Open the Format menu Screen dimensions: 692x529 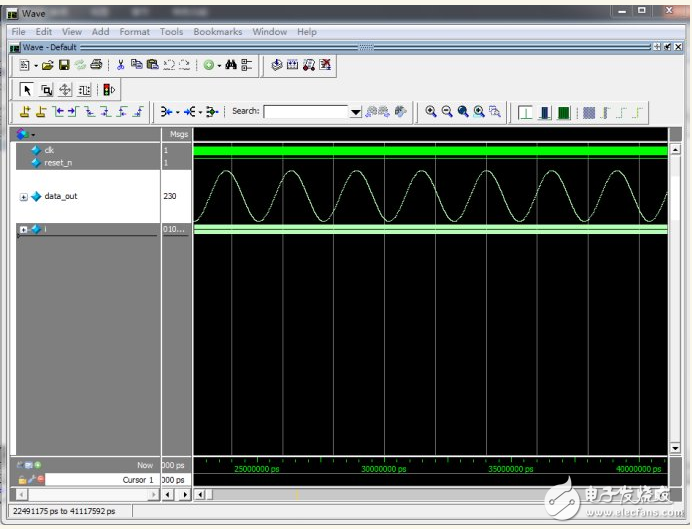click(x=134, y=32)
